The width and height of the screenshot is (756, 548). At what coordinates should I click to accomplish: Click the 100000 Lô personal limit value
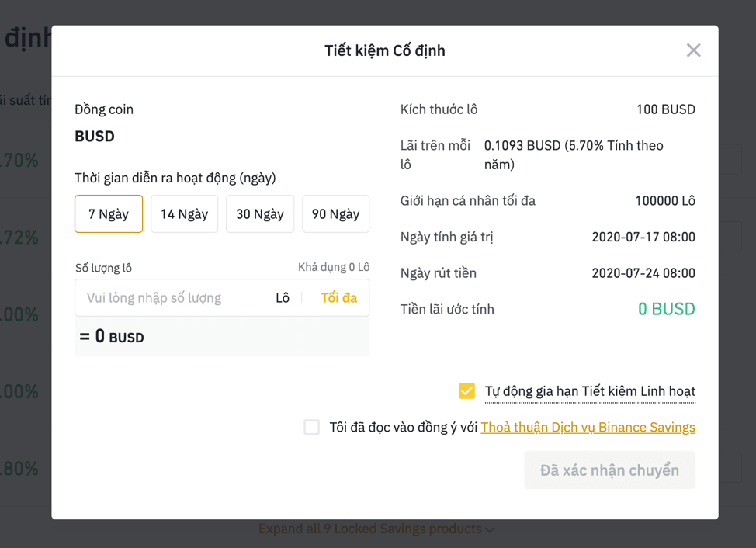pos(665,201)
